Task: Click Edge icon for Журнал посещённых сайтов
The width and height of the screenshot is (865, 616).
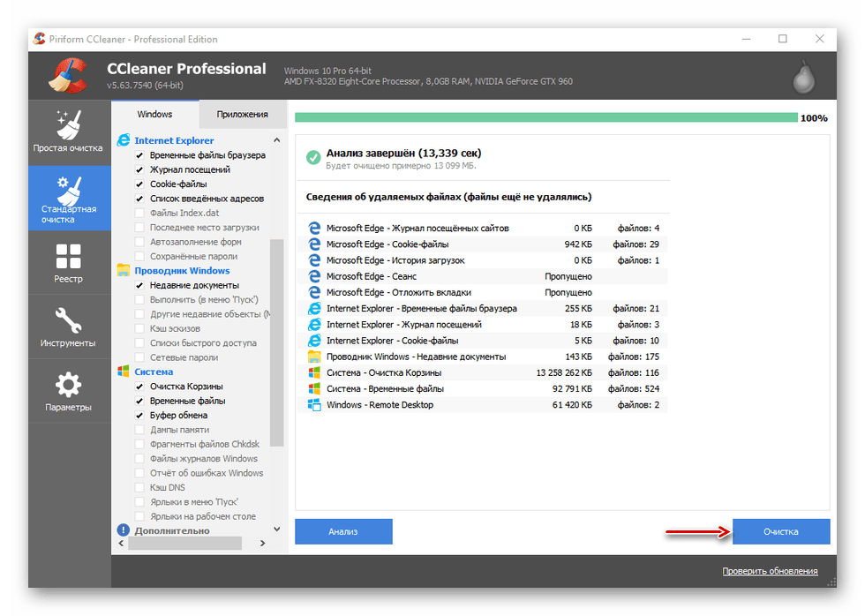Action: click(314, 229)
